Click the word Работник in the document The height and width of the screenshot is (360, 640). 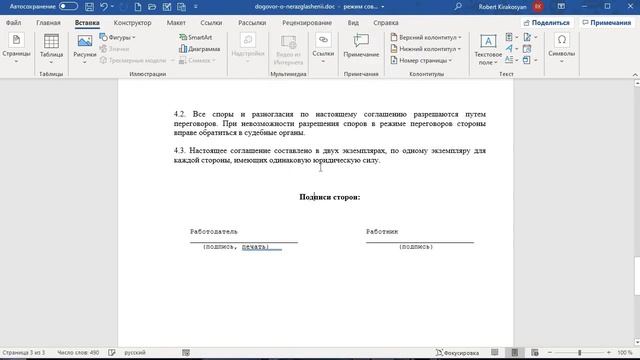[x=382, y=232]
